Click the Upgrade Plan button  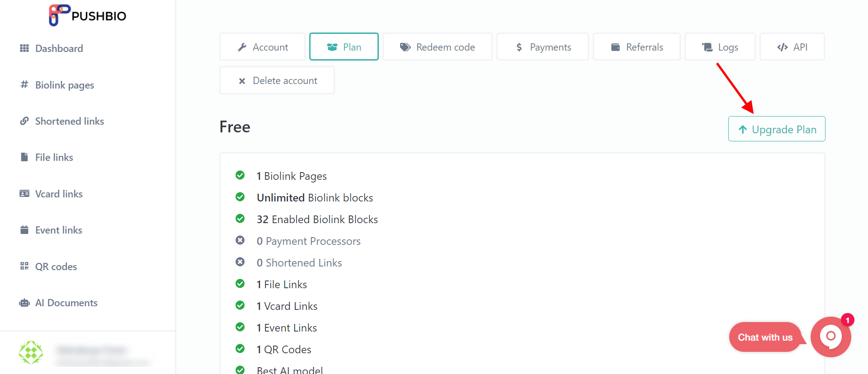point(777,129)
